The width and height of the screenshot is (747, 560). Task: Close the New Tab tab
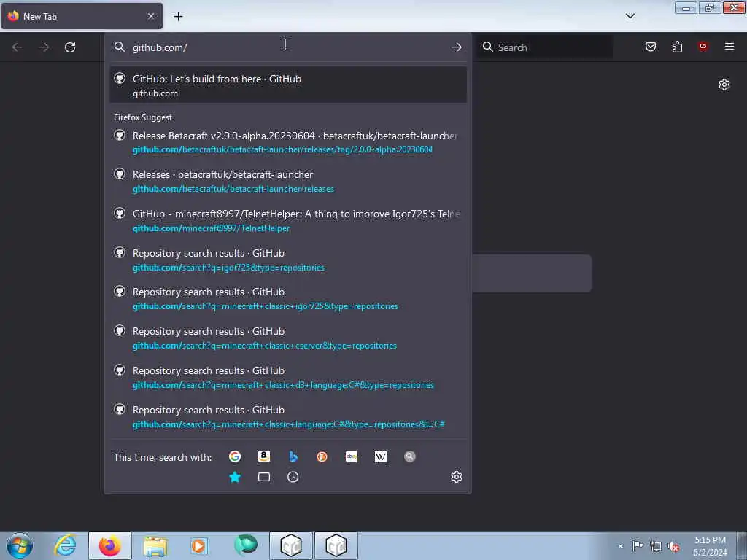[x=151, y=16]
